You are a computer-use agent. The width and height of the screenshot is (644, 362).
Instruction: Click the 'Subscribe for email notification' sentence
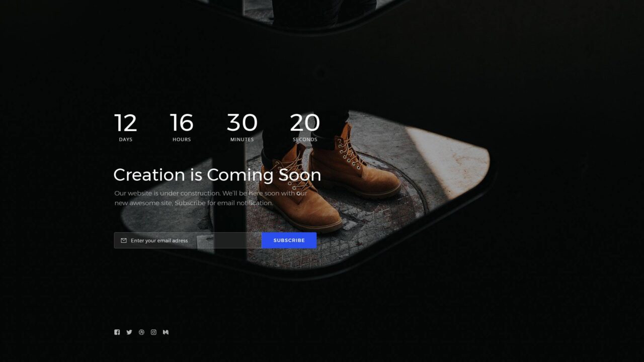coord(223,203)
